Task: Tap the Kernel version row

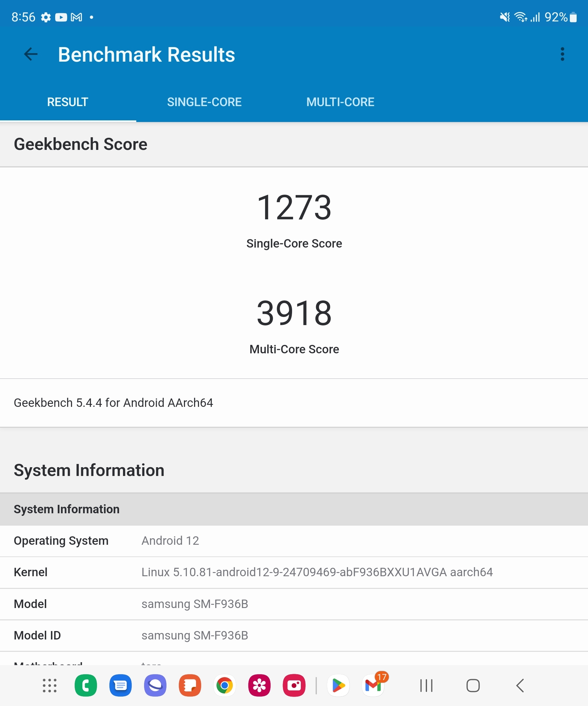Action: pos(294,572)
